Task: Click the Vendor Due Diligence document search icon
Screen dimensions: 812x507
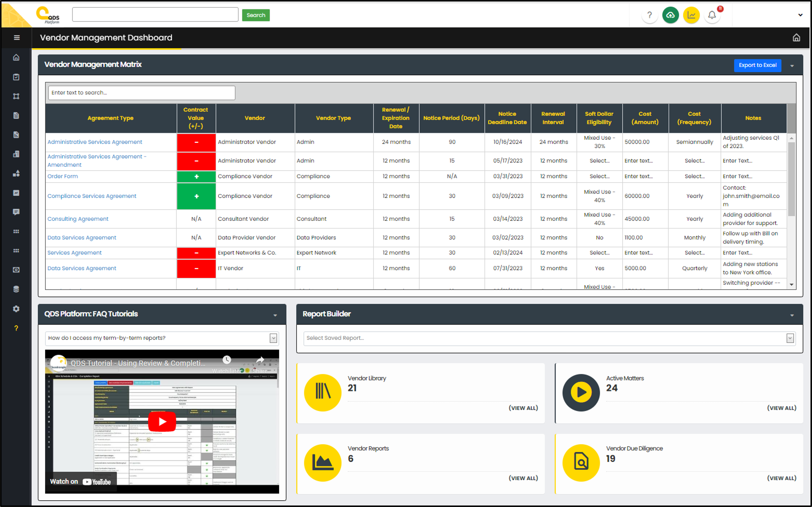Action: pyautogui.click(x=581, y=463)
